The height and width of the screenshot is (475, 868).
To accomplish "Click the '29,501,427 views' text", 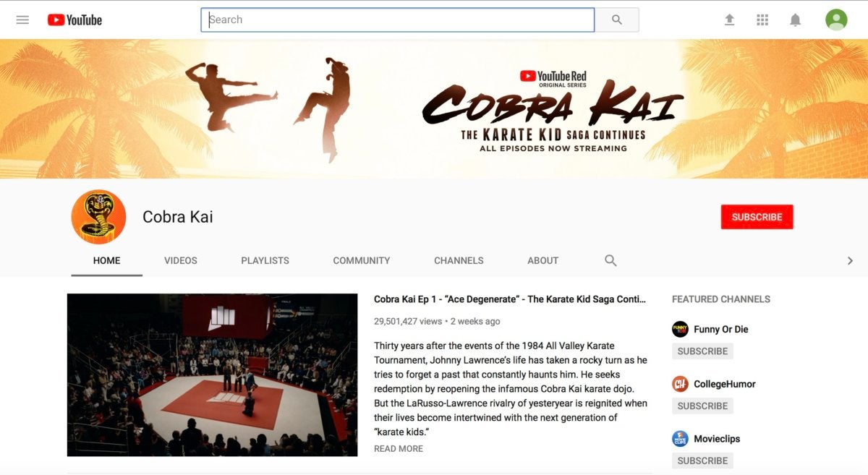I will pos(408,321).
